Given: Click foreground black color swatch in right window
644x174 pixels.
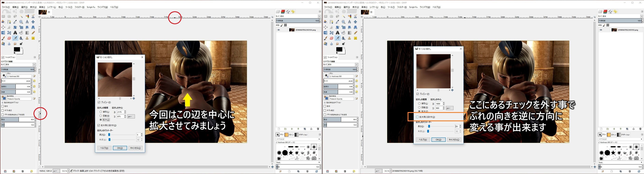Looking at the screenshot, I should click(x=339, y=49).
